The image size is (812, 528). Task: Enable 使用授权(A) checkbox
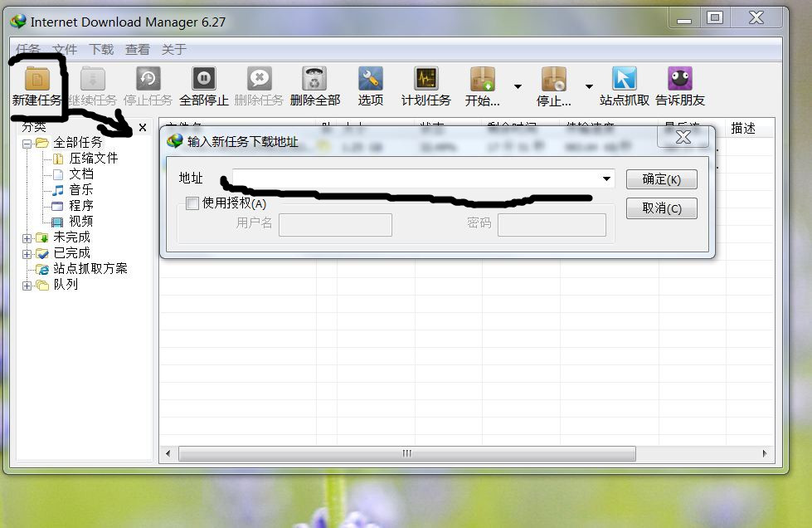pos(192,203)
